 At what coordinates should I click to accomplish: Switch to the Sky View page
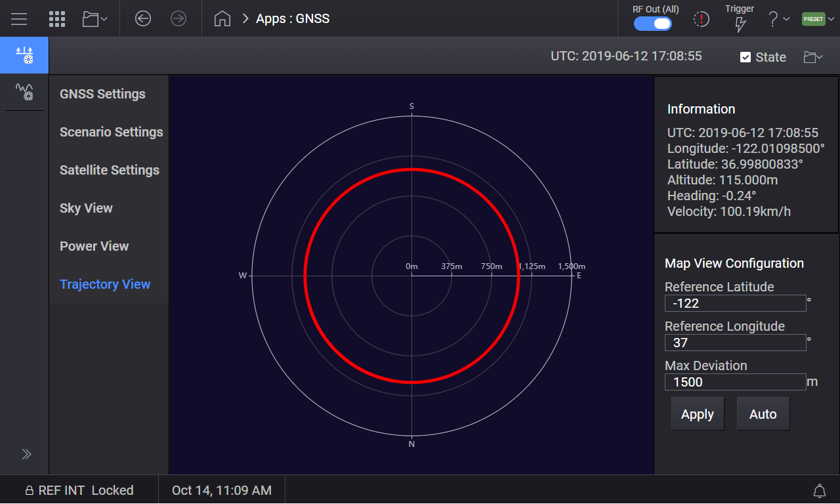click(86, 208)
